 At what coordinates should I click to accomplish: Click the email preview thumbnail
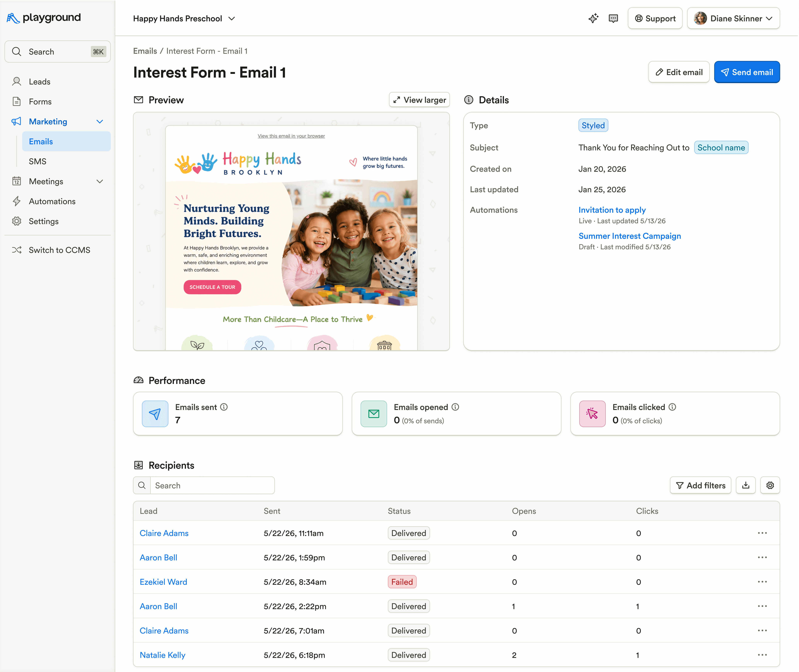coord(291,232)
